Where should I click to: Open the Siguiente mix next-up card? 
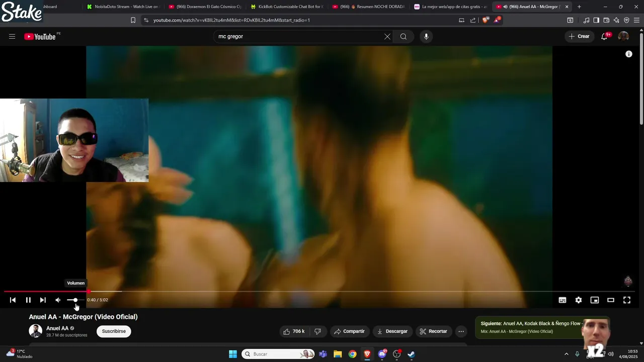(542, 327)
